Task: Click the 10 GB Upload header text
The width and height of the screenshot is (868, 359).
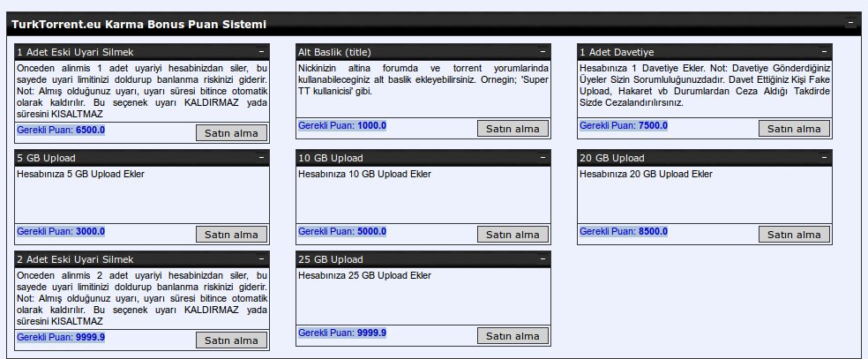Action: click(x=331, y=158)
